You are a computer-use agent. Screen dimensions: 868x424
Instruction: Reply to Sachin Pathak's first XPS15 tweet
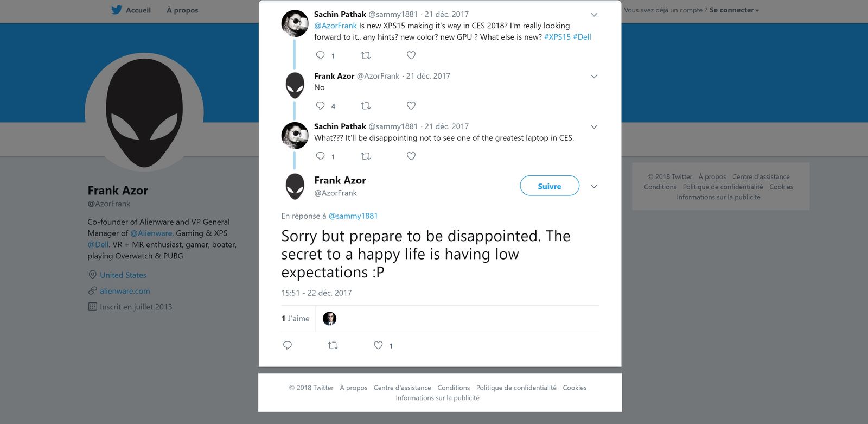click(x=321, y=55)
